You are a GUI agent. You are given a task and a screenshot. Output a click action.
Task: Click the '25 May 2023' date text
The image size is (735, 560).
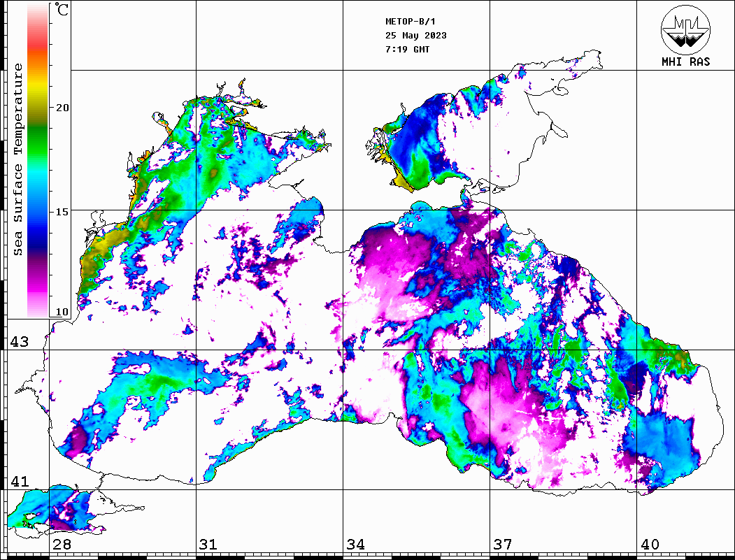click(416, 36)
